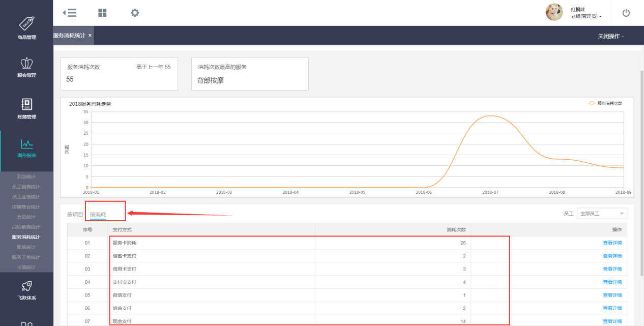Open 图形报表 chart icon
This screenshot has height=326, width=644.
pos(26,143)
